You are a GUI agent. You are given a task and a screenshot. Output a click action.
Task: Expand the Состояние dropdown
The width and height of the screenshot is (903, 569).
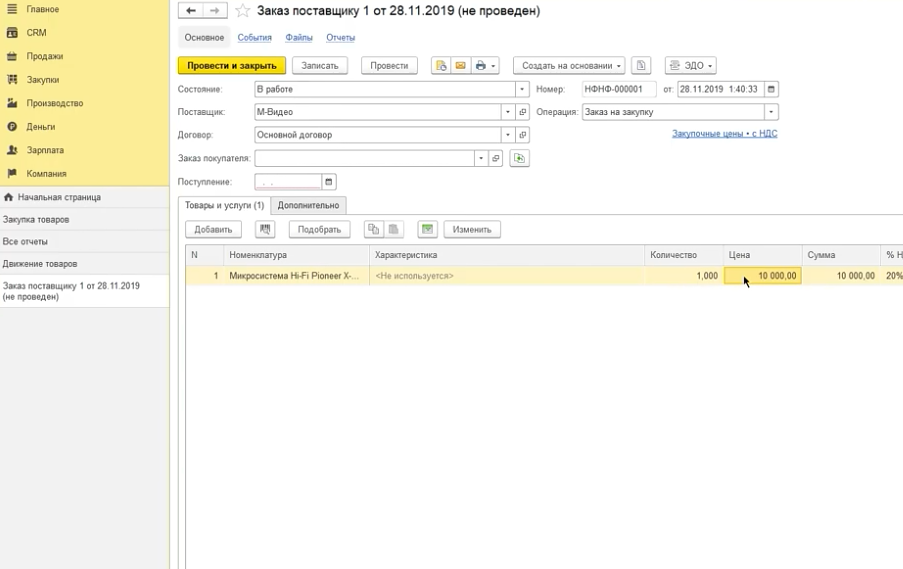coord(522,90)
